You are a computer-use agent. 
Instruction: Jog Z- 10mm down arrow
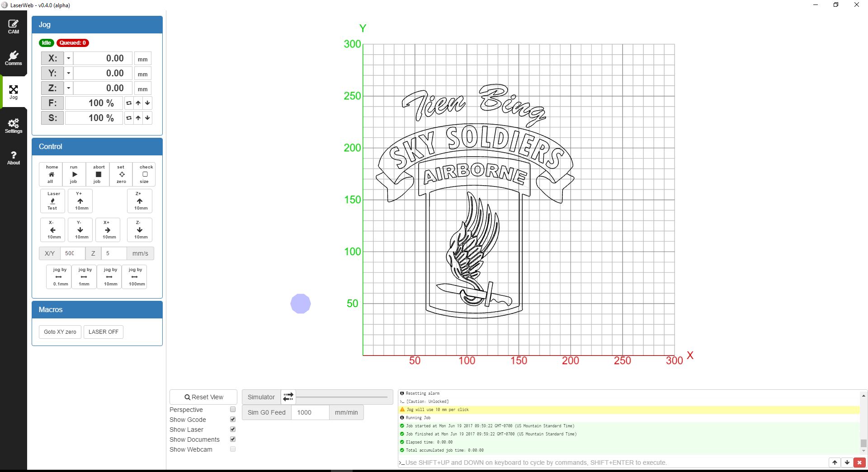tap(139, 230)
